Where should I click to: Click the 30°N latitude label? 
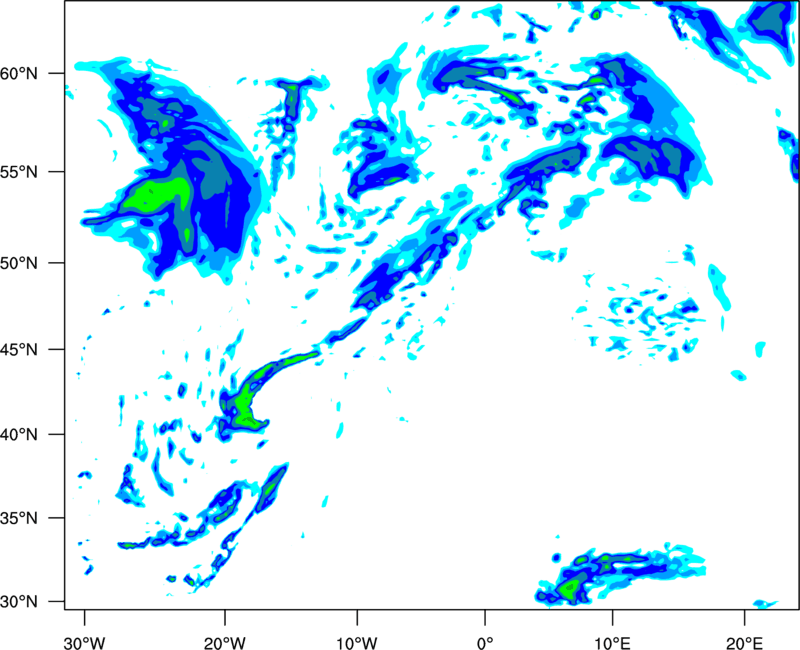click(19, 602)
